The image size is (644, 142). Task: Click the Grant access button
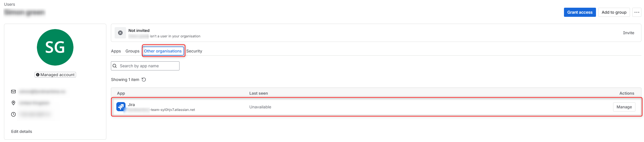[580, 12]
